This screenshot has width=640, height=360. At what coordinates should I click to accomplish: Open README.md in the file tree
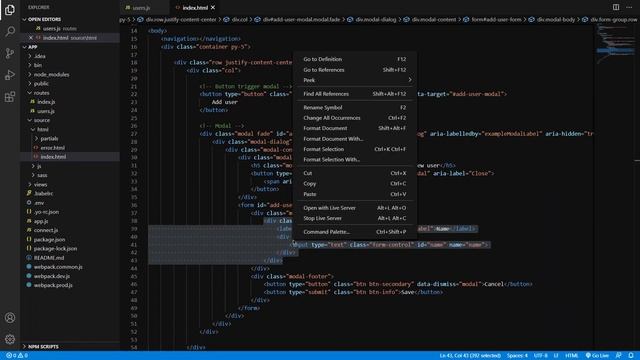pyautogui.click(x=49, y=258)
